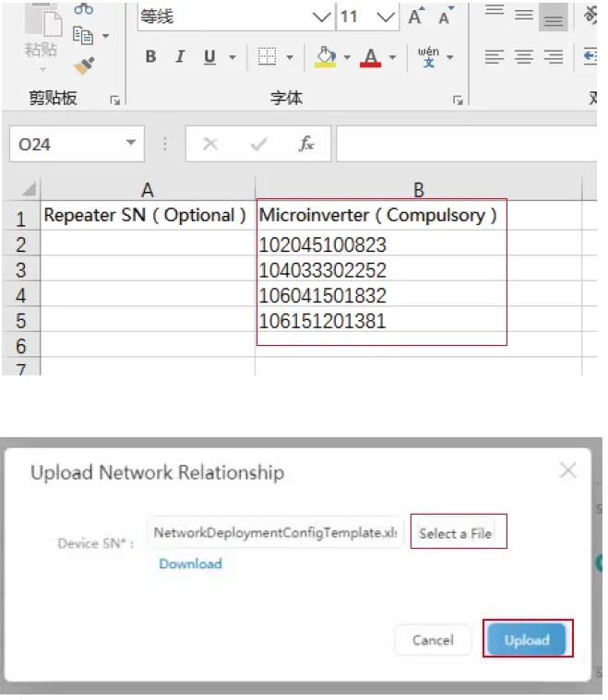The height and width of the screenshot is (700, 608).
Task: Close the Upload Network Relationship dialog
Action: coord(567,470)
